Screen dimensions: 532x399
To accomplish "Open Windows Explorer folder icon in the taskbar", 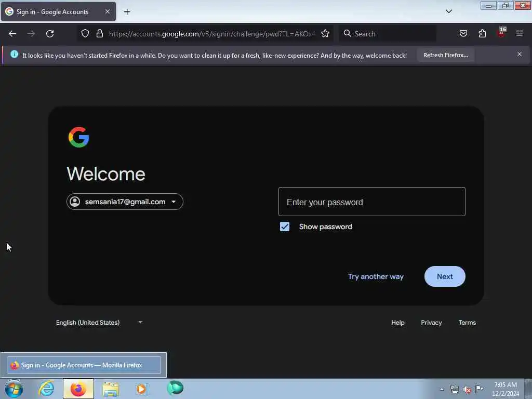I will (x=111, y=389).
